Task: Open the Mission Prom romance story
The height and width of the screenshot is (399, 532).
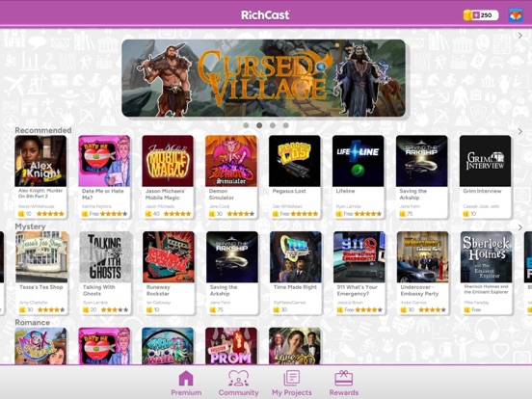Action: [x=231, y=346]
